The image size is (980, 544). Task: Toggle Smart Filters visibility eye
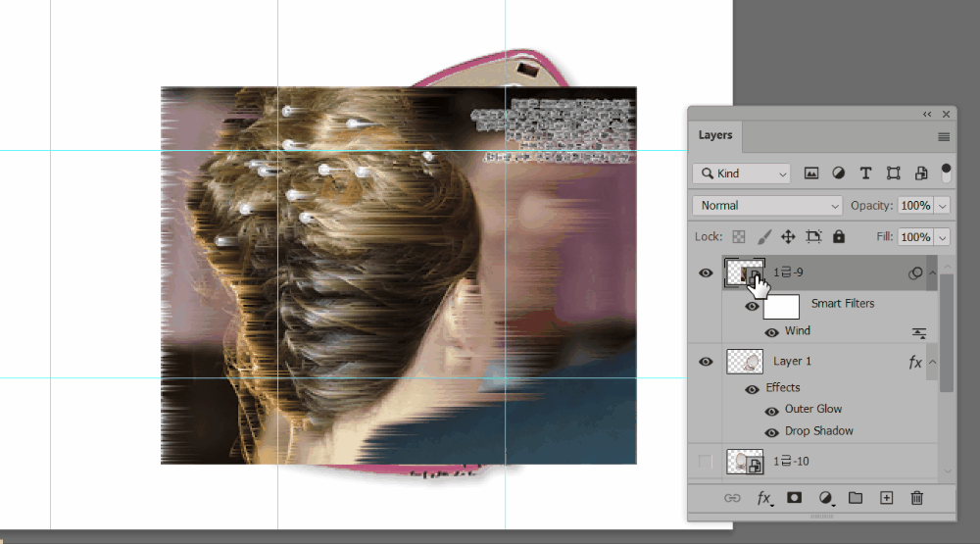(752, 307)
